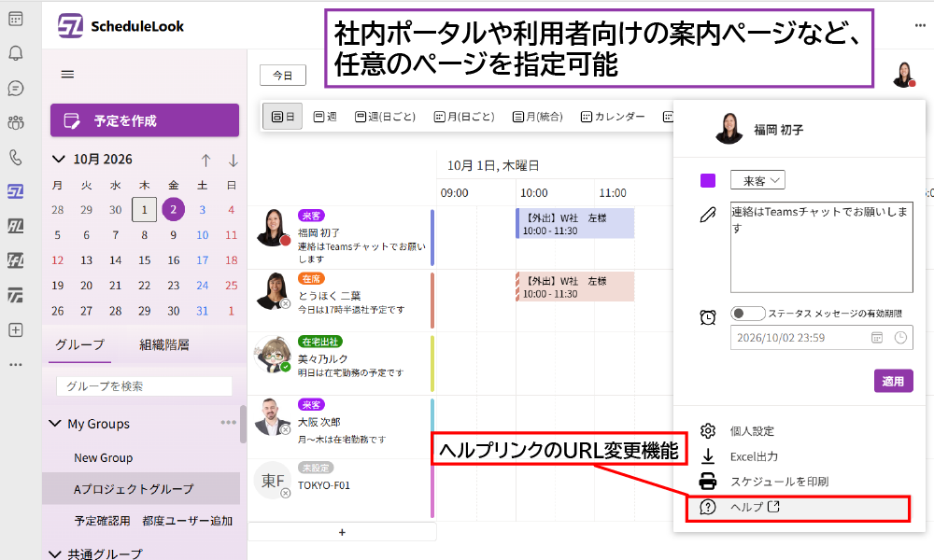Select date 2 in mini calendar
The image size is (934, 560).
[x=174, y=209]
